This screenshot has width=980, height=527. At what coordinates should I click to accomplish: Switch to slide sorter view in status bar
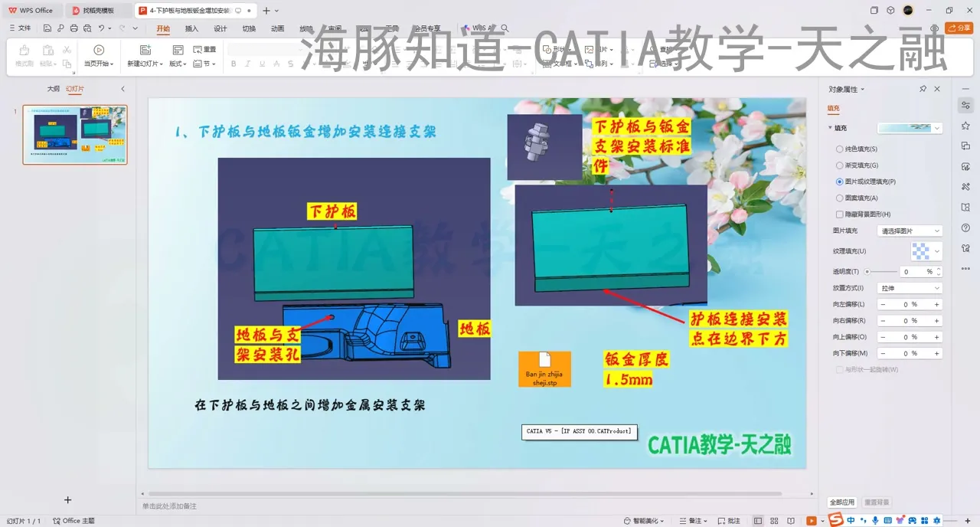(x=774, y=520)
